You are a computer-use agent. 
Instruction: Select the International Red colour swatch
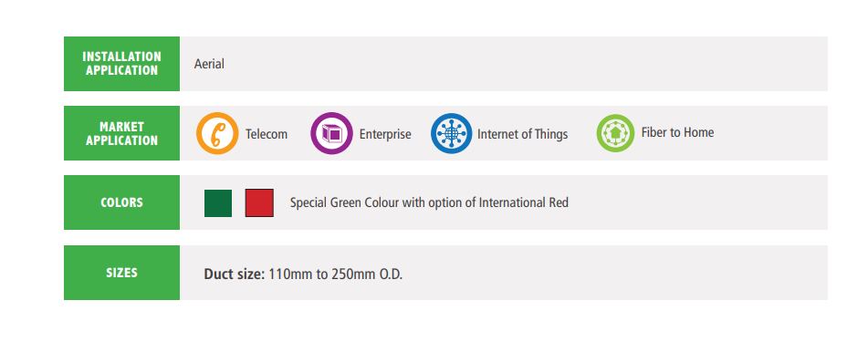[x=259, y=203]
